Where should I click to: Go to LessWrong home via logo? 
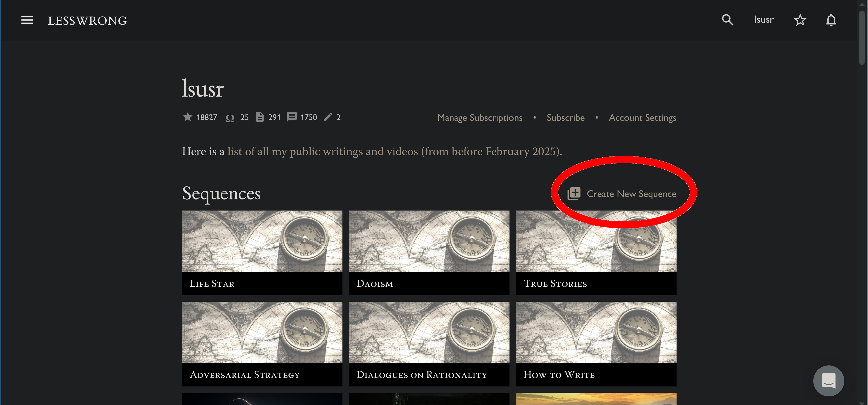(x=87, y=21)
